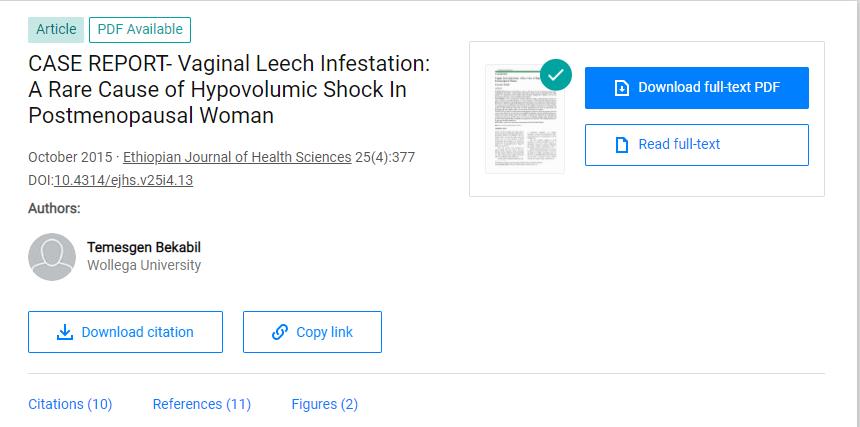Click Temesgen Bekabil's avatar icon
This screenshot has width=860, height=427.
click(52, 257)
